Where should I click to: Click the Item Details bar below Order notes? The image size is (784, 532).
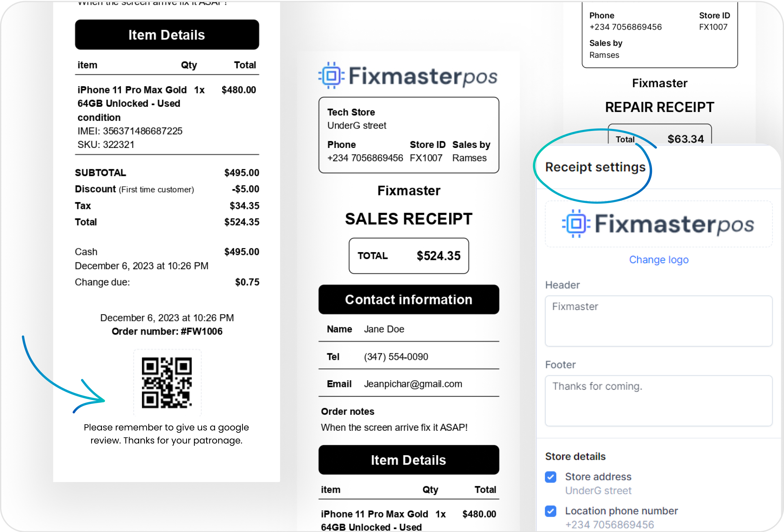(x=409, y=460)
